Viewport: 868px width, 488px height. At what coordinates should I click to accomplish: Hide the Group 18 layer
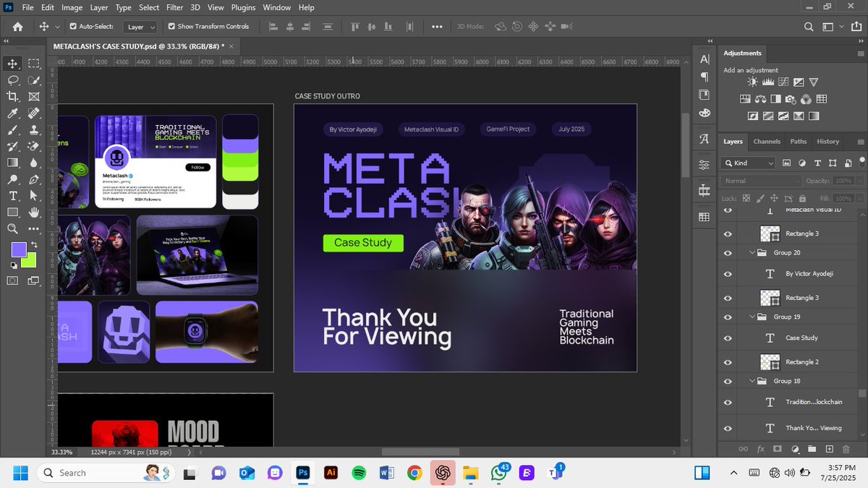(x=728, y=381)
